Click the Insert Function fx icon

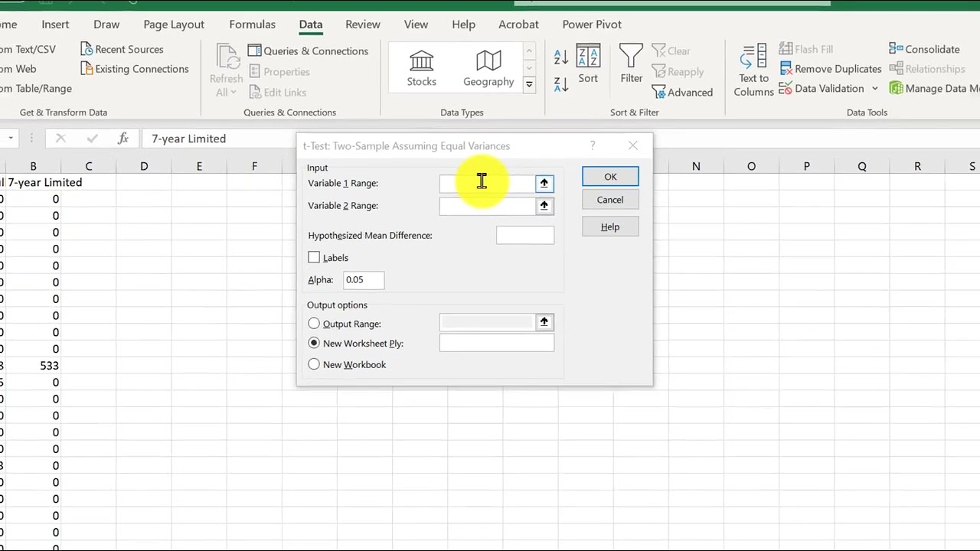tap(122, 139)
